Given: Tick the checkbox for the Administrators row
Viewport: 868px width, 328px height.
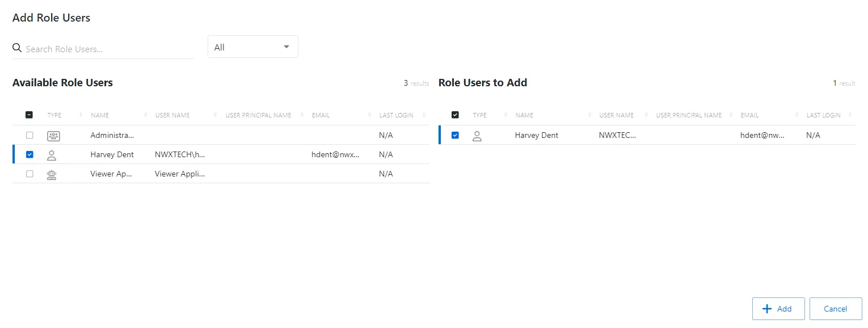Looking at the screenshot, I should pyautogui.click(x=30, y=136).
